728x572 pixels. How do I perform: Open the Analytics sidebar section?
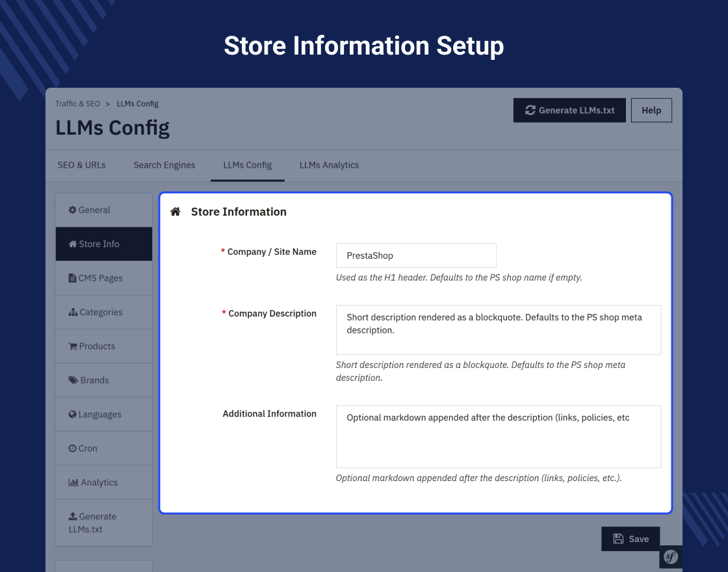104,482
